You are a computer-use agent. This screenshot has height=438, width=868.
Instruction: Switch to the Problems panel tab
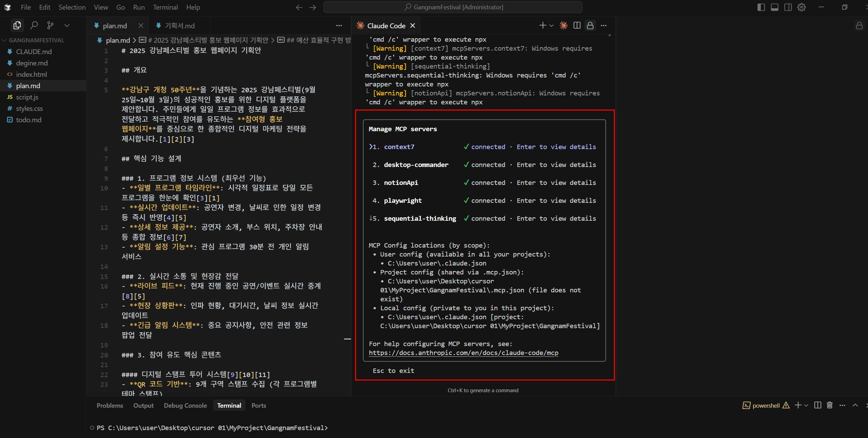coord(110,405)
